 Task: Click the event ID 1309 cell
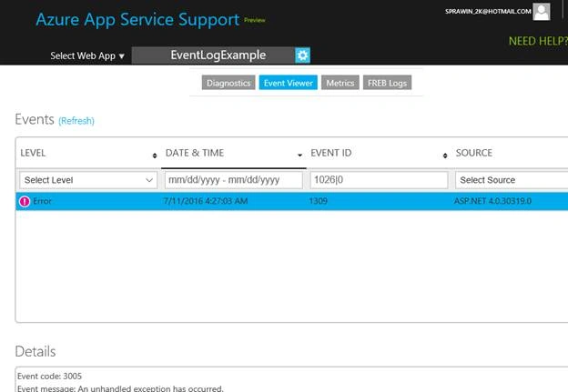pos(319,201)
